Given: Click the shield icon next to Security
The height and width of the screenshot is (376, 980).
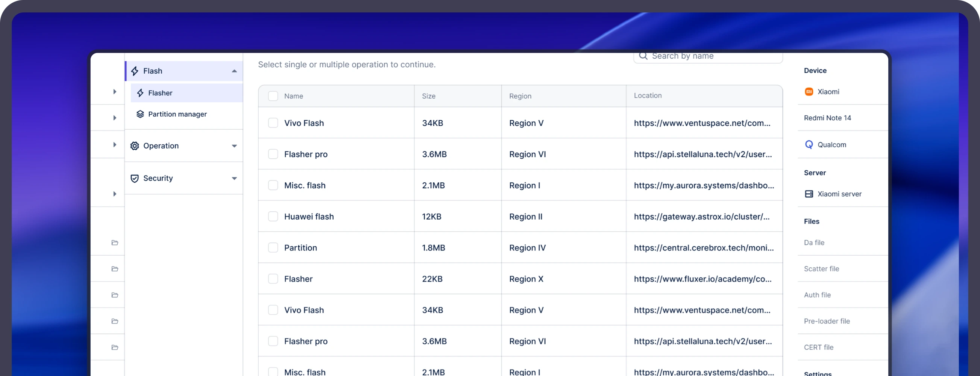Looking at the screenshot, I should coord(135,179).
